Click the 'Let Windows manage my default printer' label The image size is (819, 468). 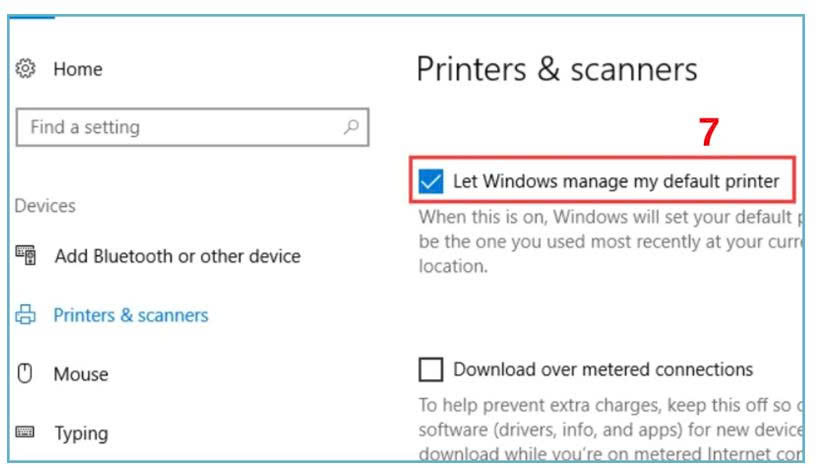tap(615, 182)
